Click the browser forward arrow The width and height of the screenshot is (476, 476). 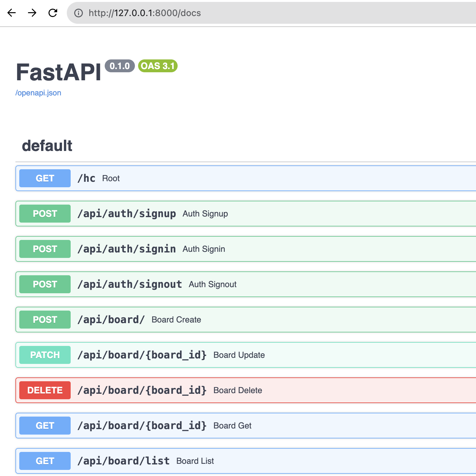point(32,13)
